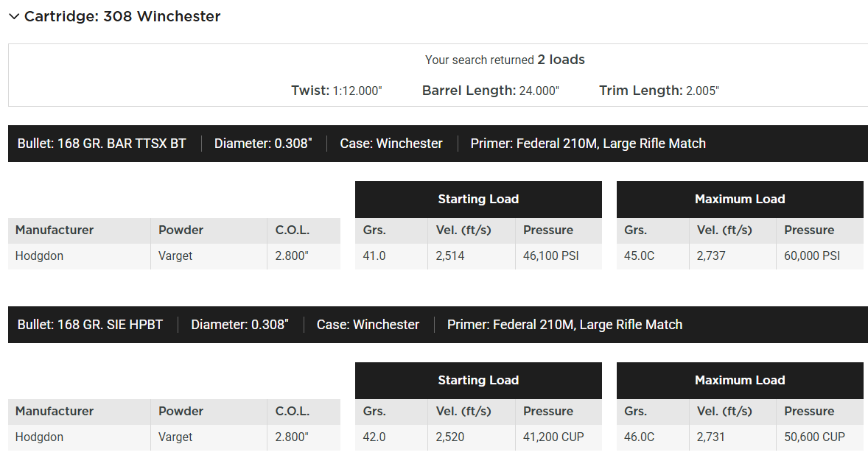Screen dimensions: 868x458
Task: Click the 41,200 CUP pressure value
Action: click(x=553, y=437)
